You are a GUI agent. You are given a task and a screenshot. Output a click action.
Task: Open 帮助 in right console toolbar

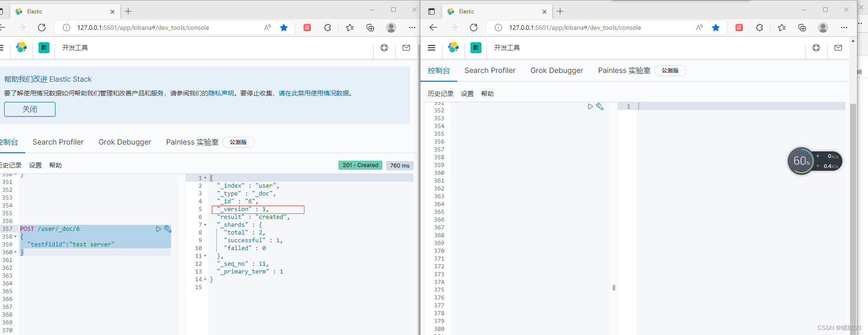487,94
